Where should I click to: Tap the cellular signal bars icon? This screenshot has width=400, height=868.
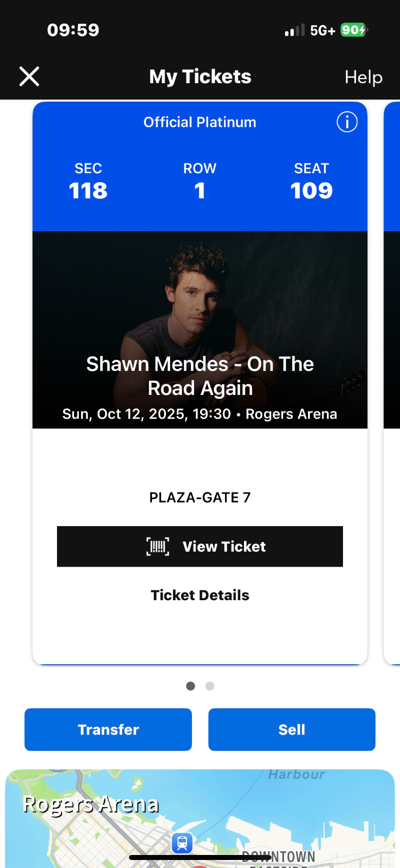[x=294, y=31]
